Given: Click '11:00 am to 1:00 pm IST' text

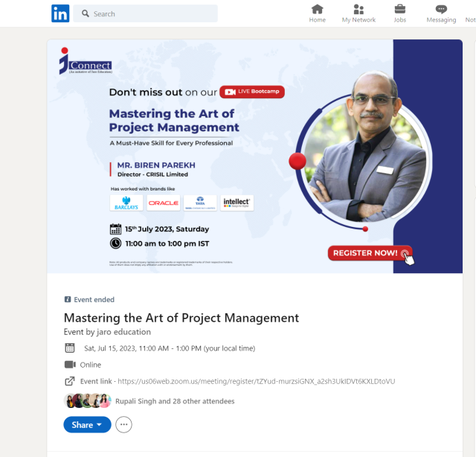Looking at the screenshot, I should coord(167,243).
